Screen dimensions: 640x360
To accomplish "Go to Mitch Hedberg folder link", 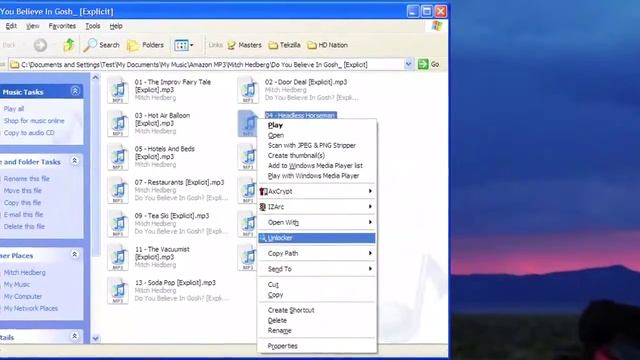I will coord(24,272).
